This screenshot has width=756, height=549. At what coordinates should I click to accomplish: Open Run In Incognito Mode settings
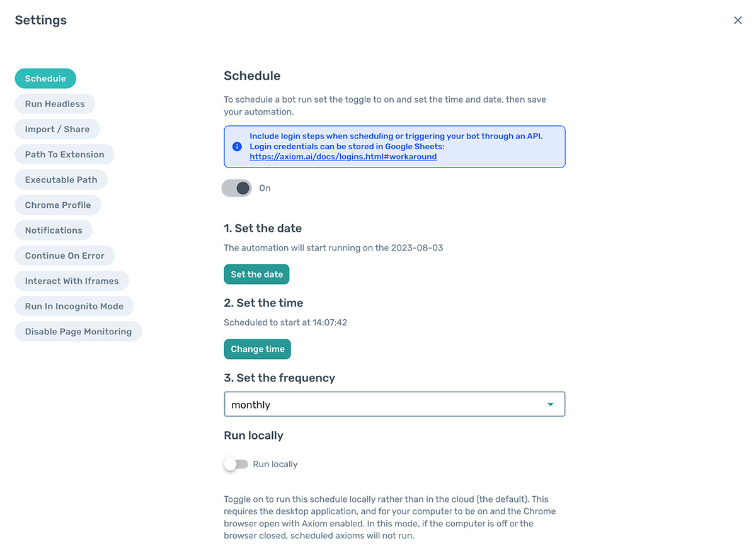(x=74, y=306)
